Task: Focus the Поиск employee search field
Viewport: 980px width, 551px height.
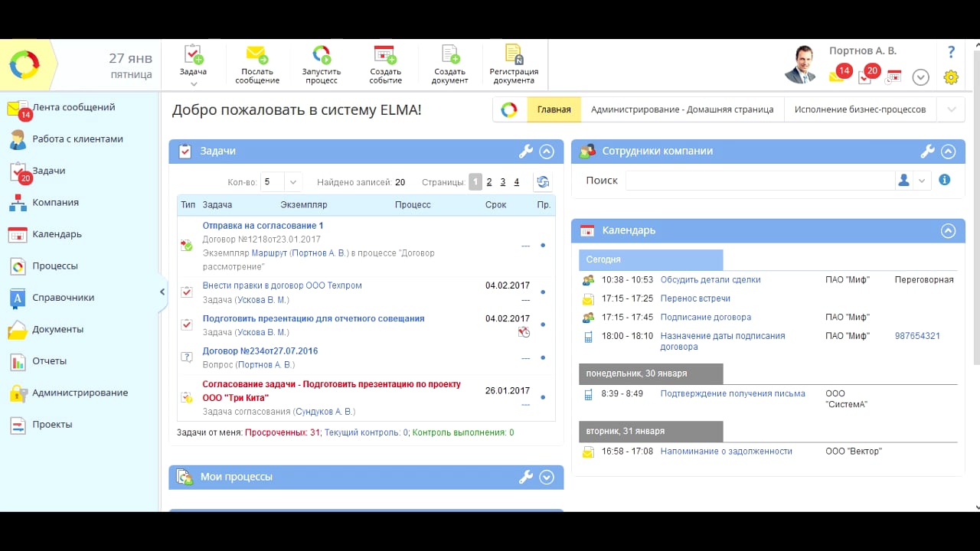Action: [759, 181]
